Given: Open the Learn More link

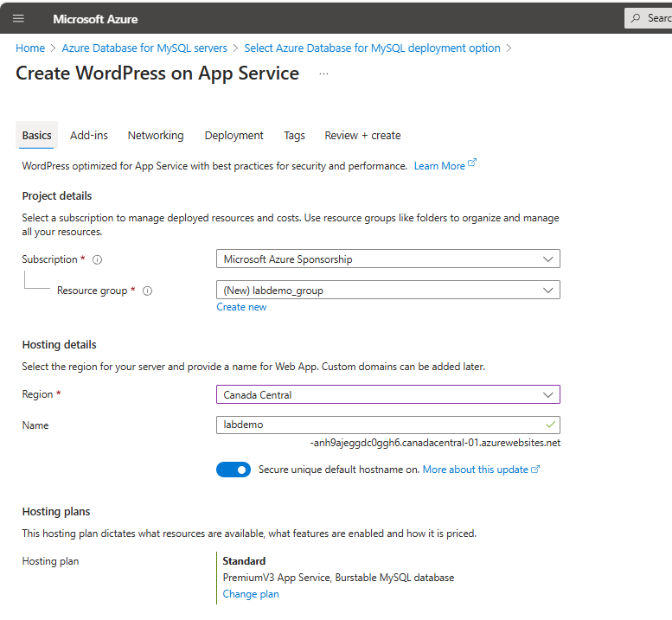Looking at the screenshot, I should coord(439,166).
